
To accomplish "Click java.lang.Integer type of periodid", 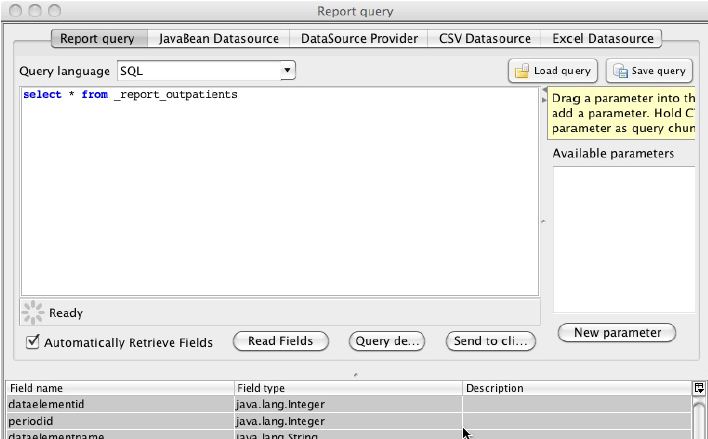I will pyautogui.click(x=280, y=421).
